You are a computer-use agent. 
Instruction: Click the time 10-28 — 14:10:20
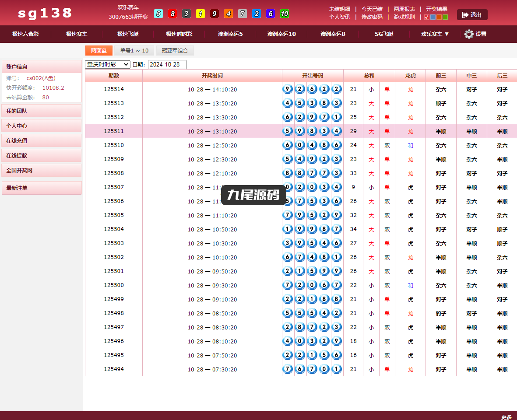click(x=212, y=89)
